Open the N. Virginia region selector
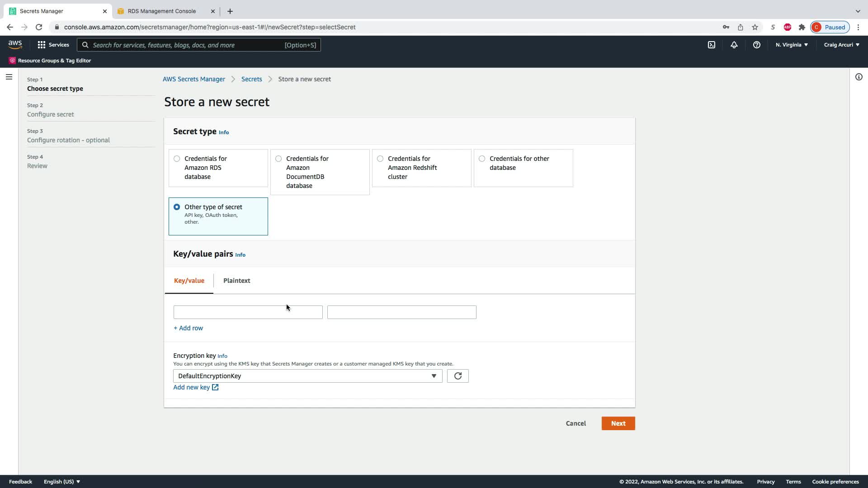The width and height of the screenshot is (868, 488). (x=792, y=45)
